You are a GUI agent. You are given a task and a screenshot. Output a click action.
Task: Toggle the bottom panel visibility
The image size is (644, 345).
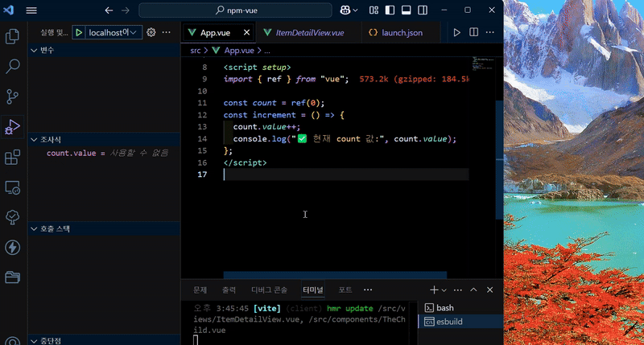click(x=407, y=10)
